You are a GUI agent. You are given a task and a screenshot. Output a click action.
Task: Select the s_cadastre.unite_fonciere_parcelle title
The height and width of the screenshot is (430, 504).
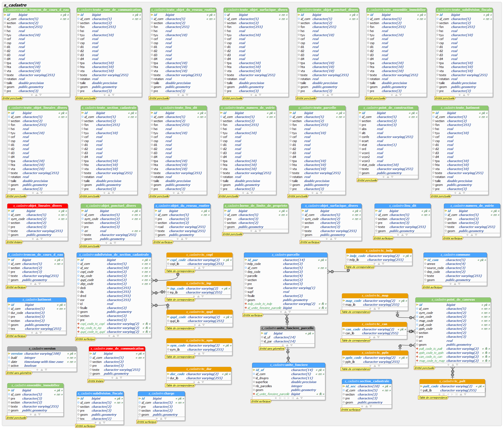tap(288, 328)
